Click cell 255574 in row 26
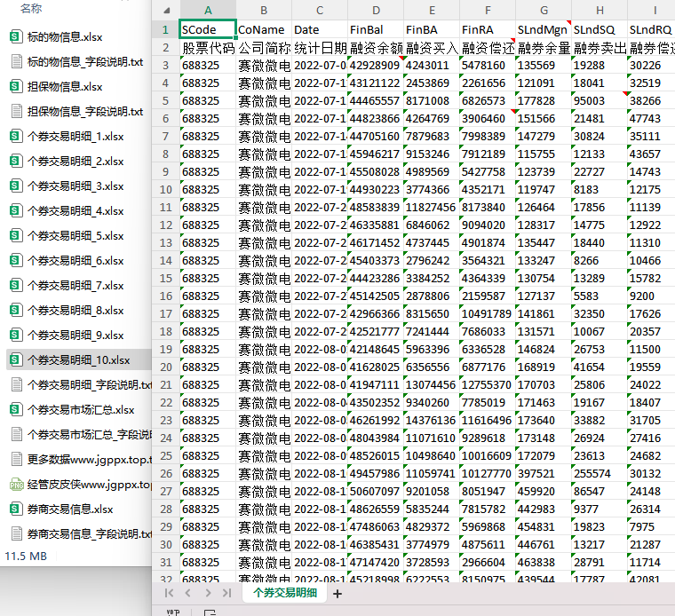Image resolution: width=675 pixels, height=616 pixels. (600, 474)
